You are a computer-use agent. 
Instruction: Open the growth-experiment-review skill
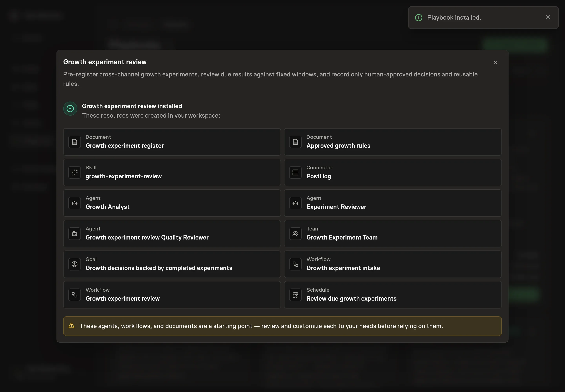[172, 172]
